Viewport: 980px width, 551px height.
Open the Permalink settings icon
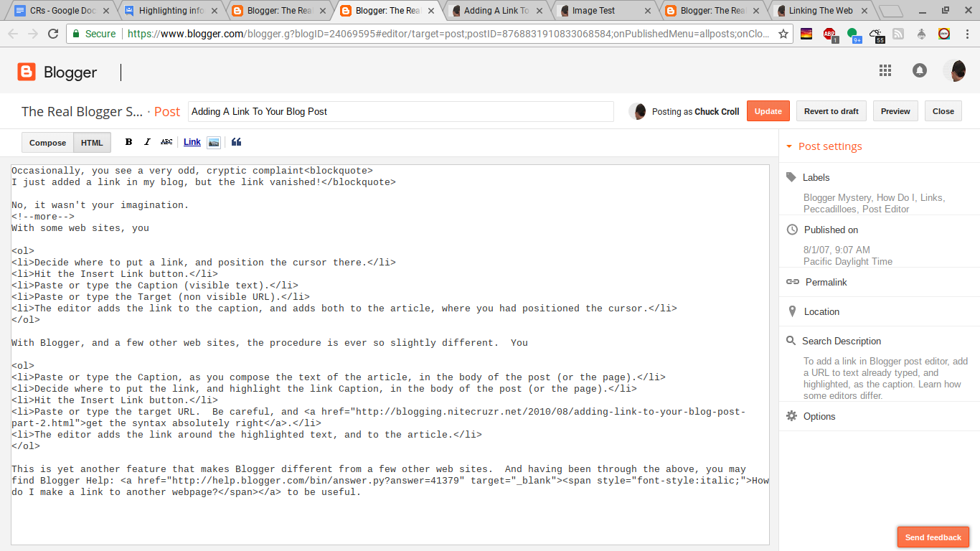click(792, 282)
